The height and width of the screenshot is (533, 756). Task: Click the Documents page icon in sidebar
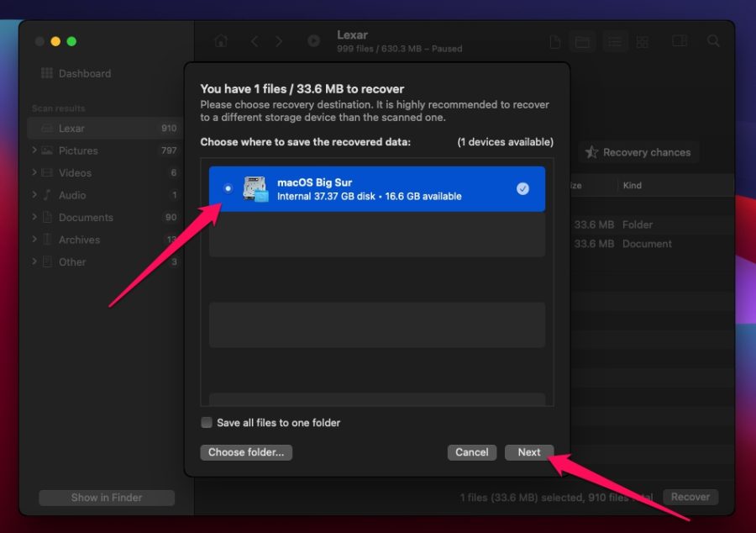[x=47, y=217]
